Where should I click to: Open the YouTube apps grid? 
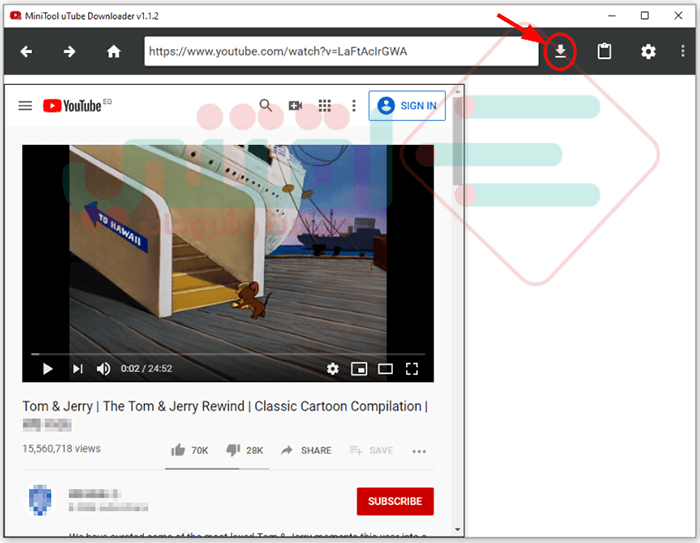pos(325,105)
